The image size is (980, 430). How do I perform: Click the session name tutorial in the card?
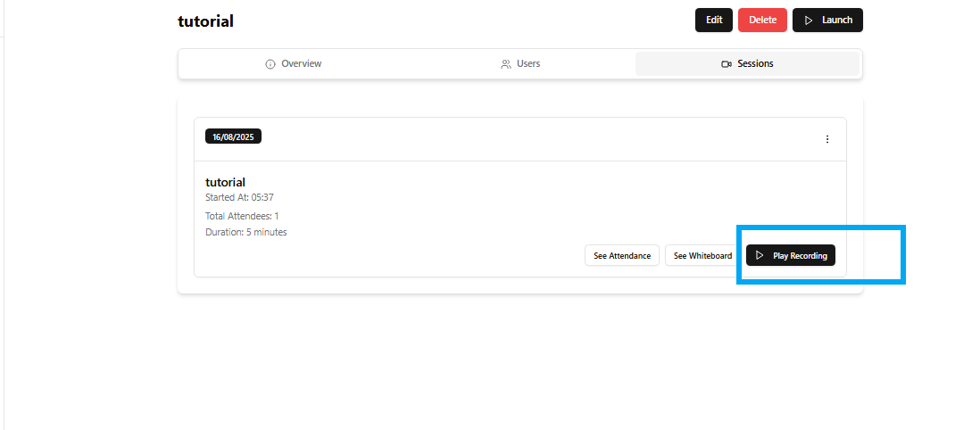click(225, 182)
